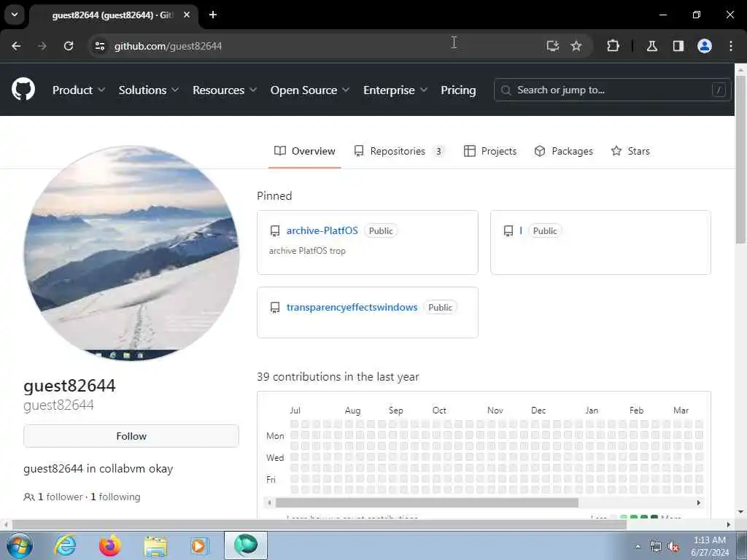Switch to the Stars tab
Screen dimensions: 747x560
tap(630, 151)
